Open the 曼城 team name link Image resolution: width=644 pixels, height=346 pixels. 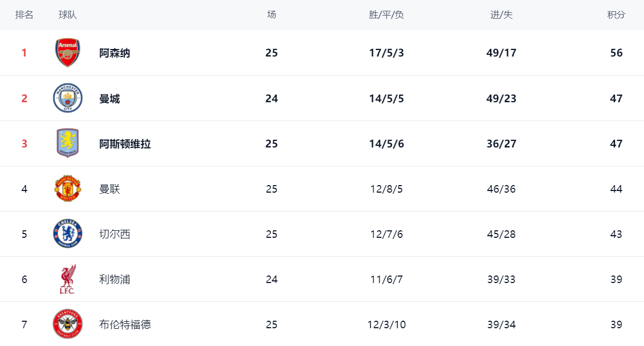coord(110,98)
